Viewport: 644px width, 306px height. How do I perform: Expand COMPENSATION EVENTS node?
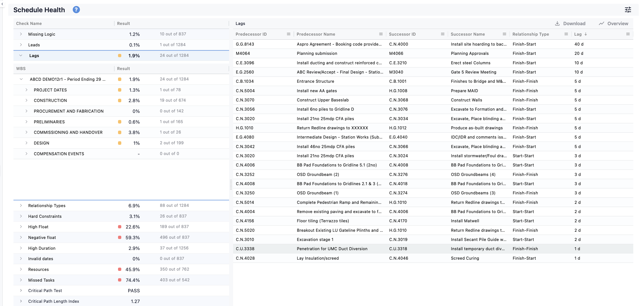(26, 154)
